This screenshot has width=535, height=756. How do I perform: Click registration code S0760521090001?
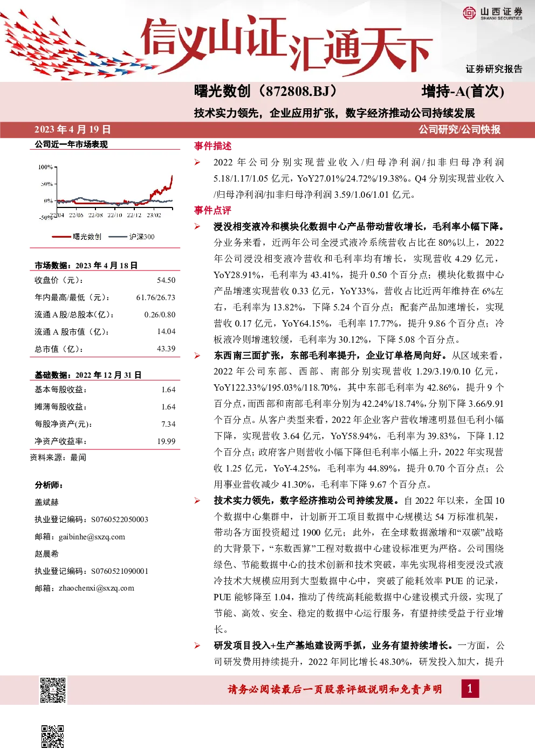pyautogui.click(x=120, y=571)
